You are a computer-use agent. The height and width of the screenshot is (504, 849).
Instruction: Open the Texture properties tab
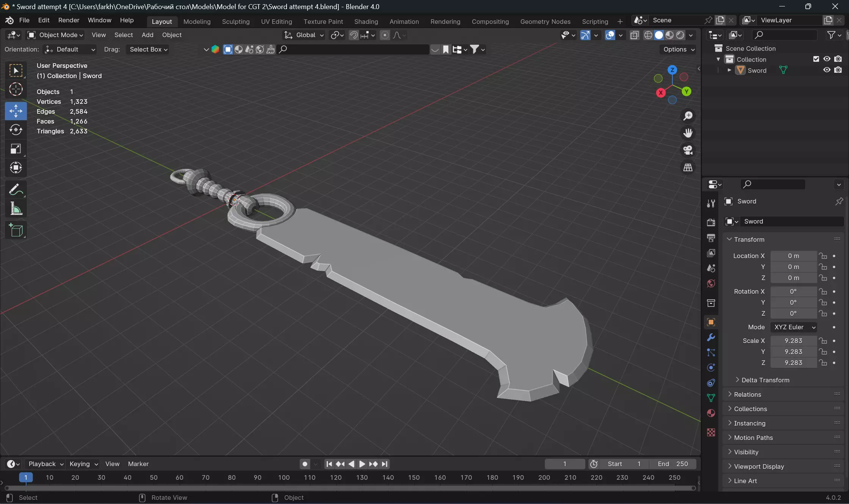click(x=711, y=432)
